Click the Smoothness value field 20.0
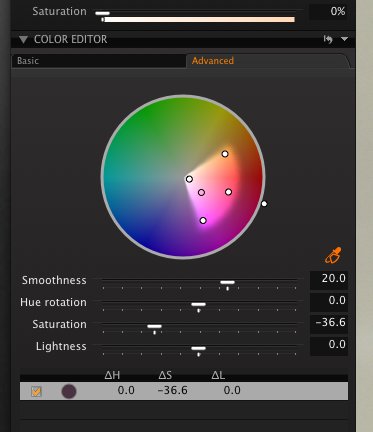The height and width of the screenshot is (432, 373). [329, 279]
